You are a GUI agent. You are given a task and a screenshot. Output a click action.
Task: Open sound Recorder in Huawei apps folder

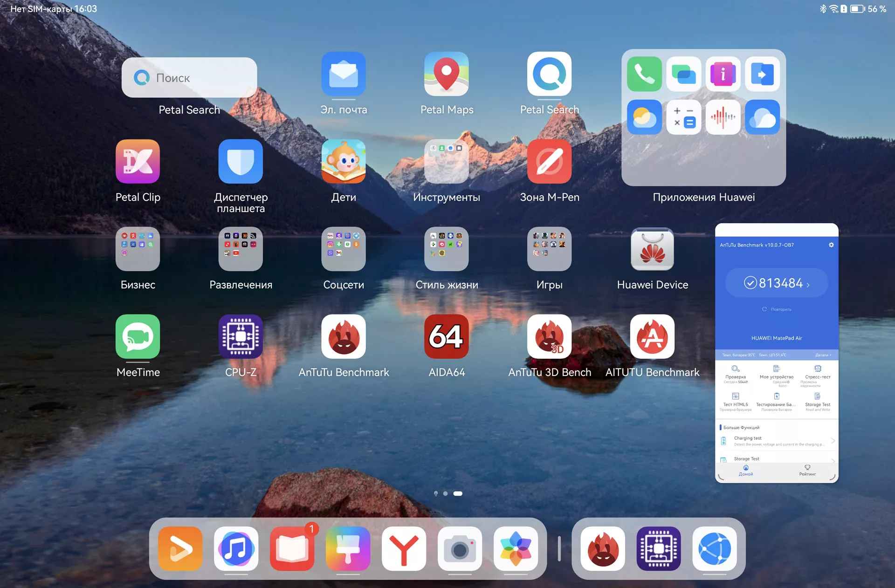point(723,117)
